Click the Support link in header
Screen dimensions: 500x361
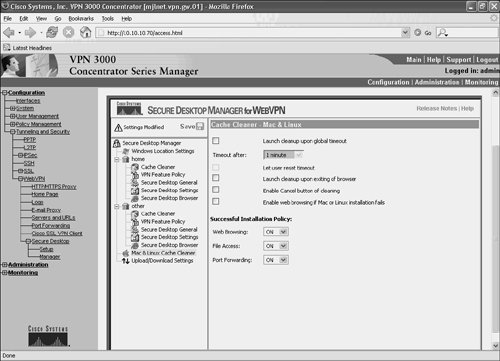[459, 60]
